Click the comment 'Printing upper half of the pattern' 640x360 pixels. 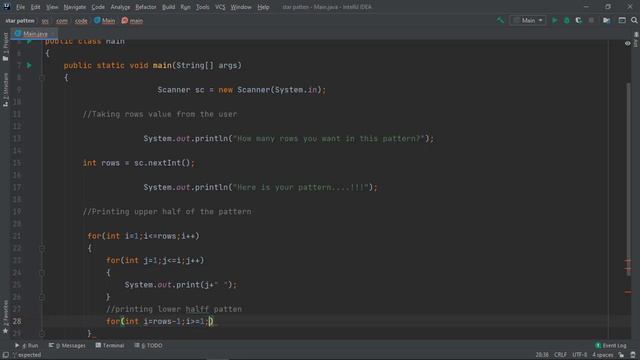pyautogui.click(x=167, y=211)
